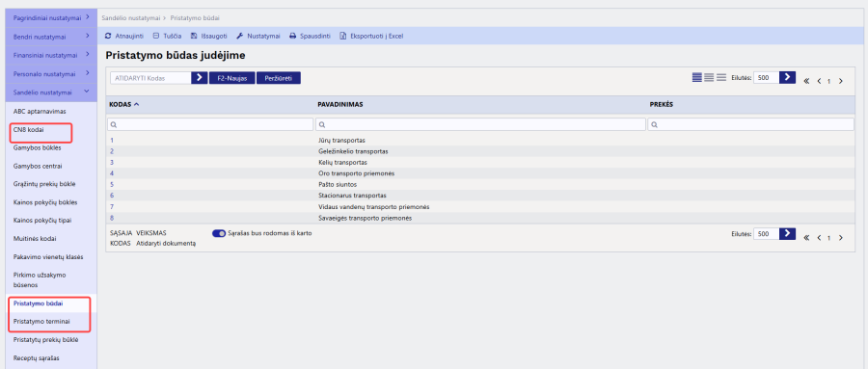This screenshot has height=369, width=868.
Task: Open Grąžintų prekių būklė sidebar item
Action: point(44,184)
